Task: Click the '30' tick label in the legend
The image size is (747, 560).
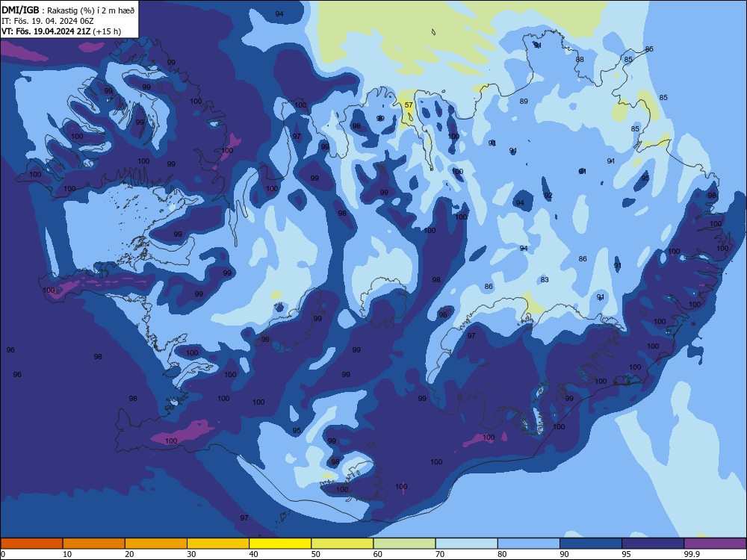Action: click(x=191, y=554)
